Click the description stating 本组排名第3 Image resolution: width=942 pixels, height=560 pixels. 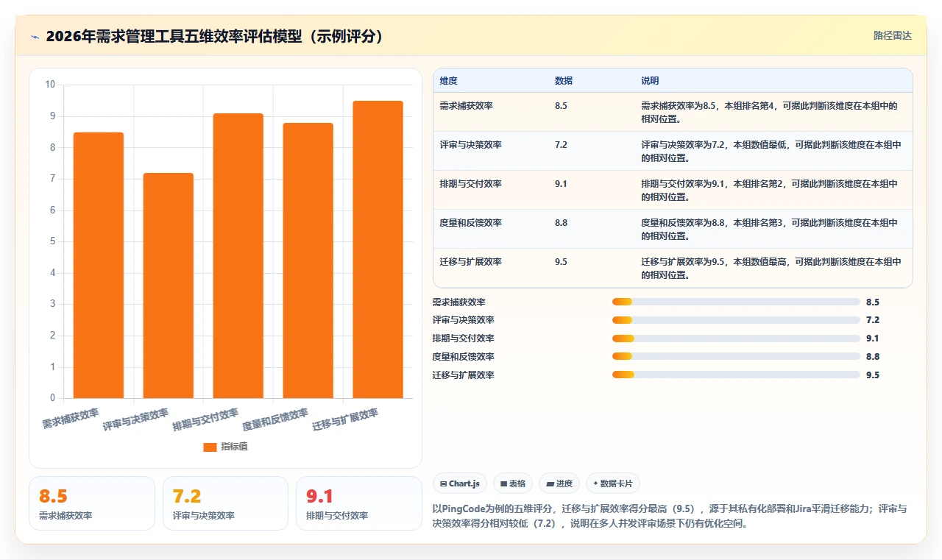[770, 230]
